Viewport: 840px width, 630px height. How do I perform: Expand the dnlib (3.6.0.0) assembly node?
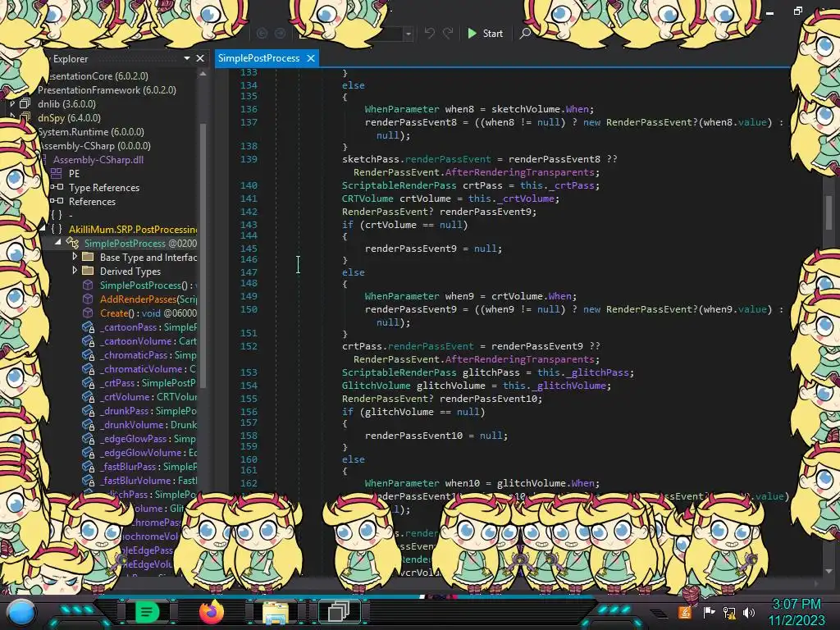13,103
